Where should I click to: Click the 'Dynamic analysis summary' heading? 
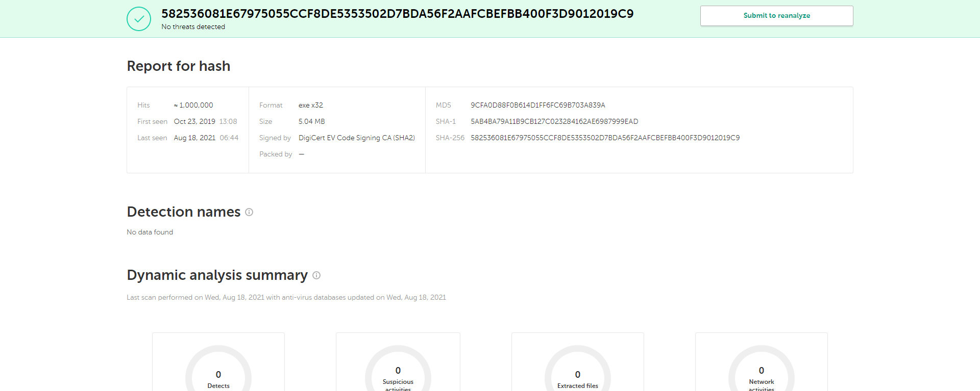(217, 275)
